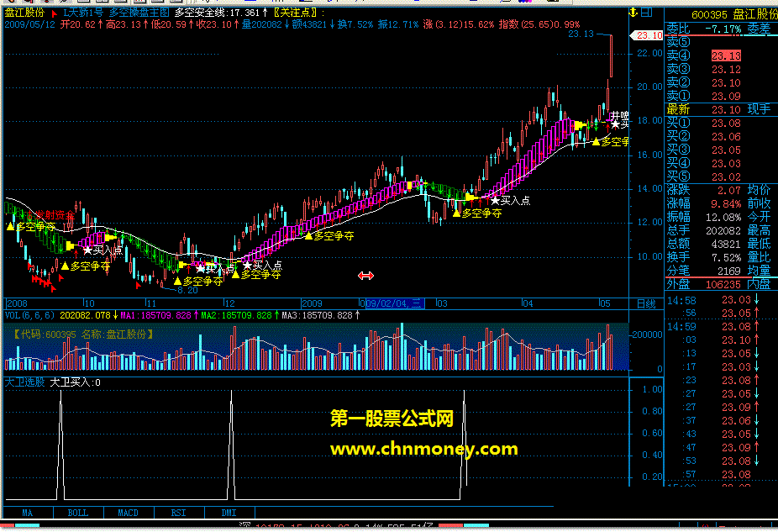Click the yellow 盘江股份 name in chart header
Screen dimensions: 778x532
point(25,13)
